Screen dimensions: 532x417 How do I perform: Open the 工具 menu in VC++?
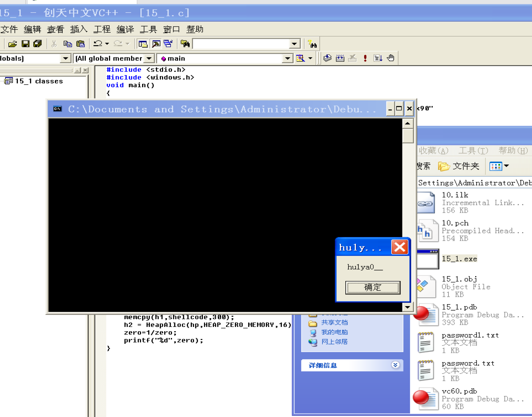tap(148, 29)
